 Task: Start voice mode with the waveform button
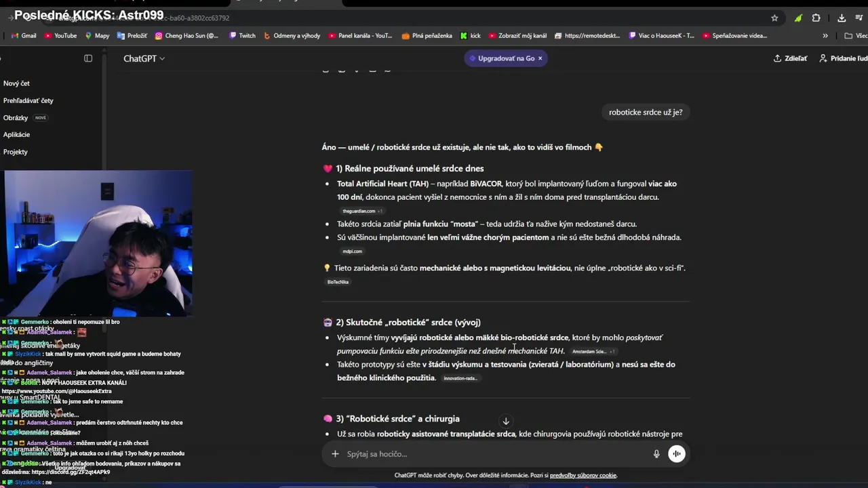(x=677, y=454)
